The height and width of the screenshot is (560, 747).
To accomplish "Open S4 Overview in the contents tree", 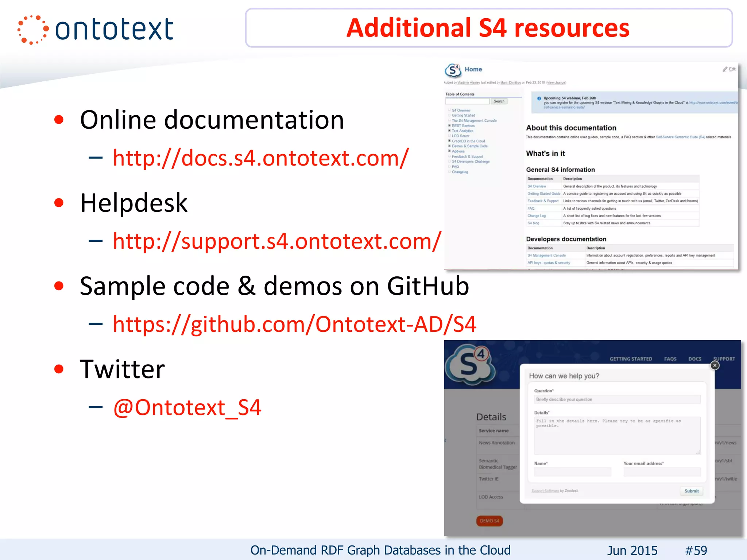I will pos(461,110).
